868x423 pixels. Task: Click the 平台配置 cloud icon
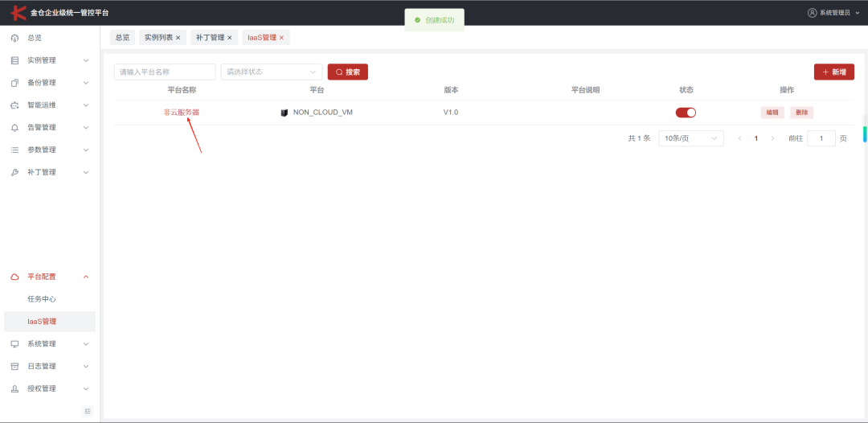coord(15,277)
